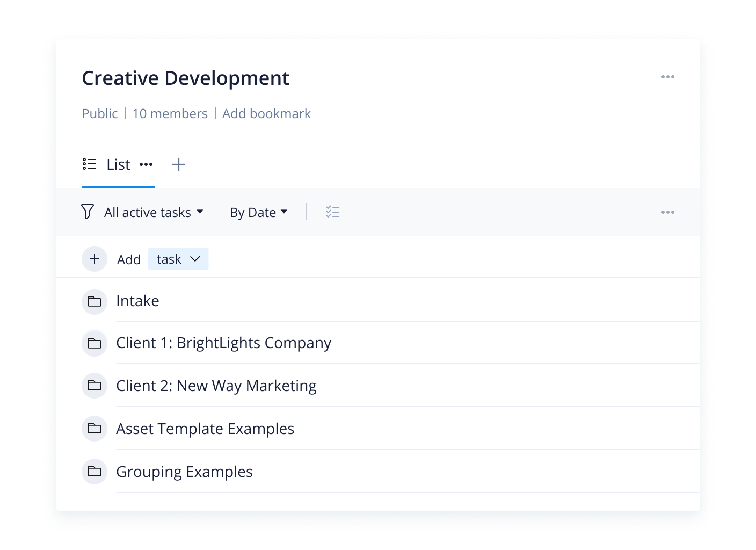756x550 pixels.
Task: Open the By Date sort dropdown
Action: click(259, 213)
